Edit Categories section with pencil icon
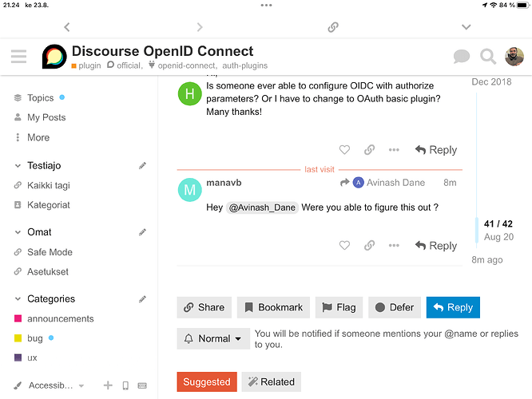532x399 pixels. pyautogui.click(x=142, y=299)
